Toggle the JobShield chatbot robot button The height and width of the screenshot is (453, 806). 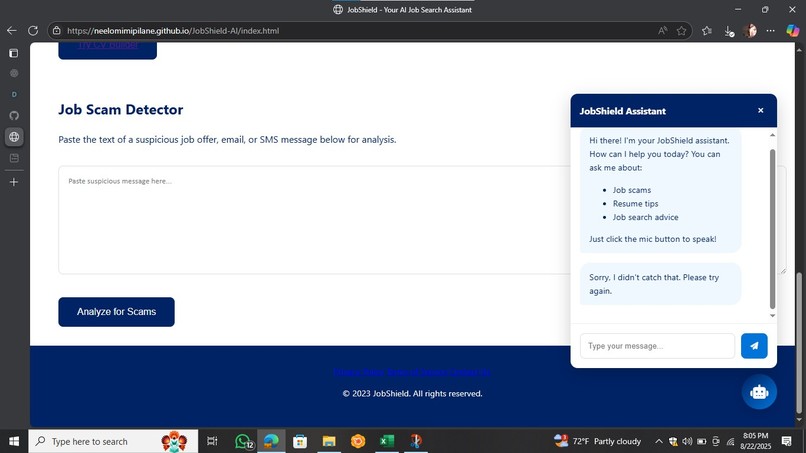759,392
